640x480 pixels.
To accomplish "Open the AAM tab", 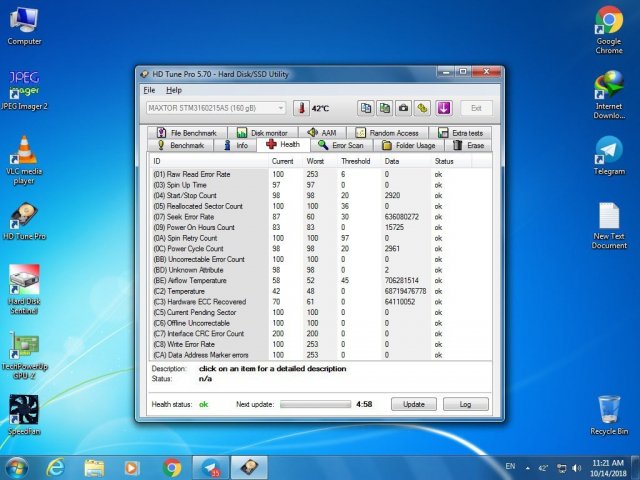I will click(322, 132).
